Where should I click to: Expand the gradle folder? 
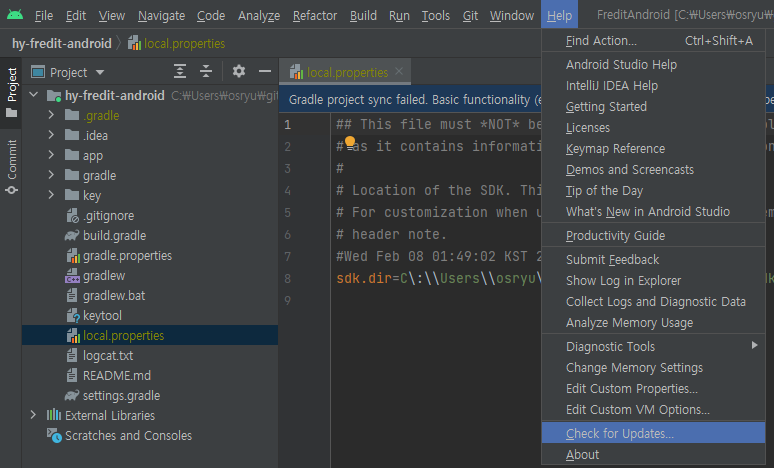(x=51, y=175)
